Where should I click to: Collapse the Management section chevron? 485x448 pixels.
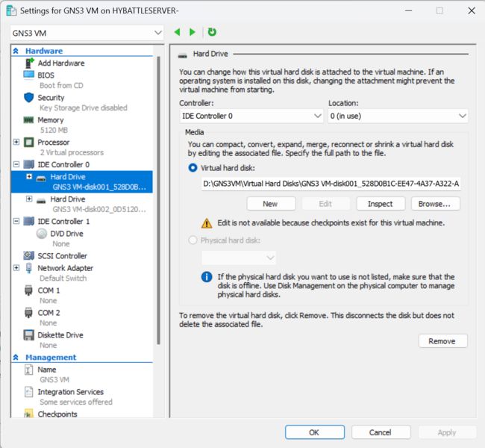[x=16, y=358]
